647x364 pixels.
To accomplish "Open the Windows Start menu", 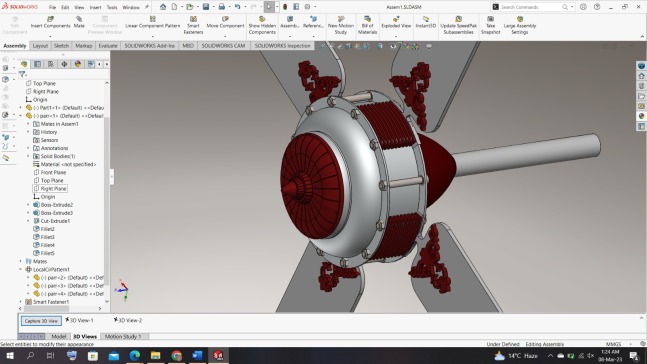I will tap(9, 355).
